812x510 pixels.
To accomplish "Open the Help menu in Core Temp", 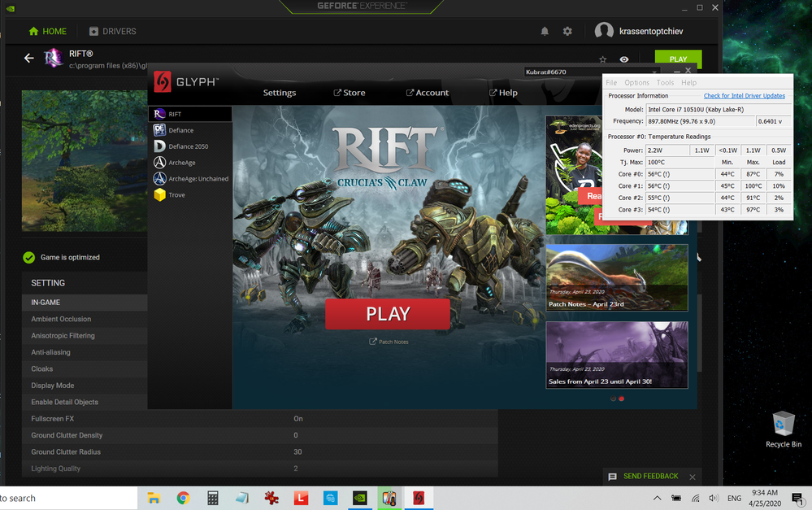I will coord(688,82).
